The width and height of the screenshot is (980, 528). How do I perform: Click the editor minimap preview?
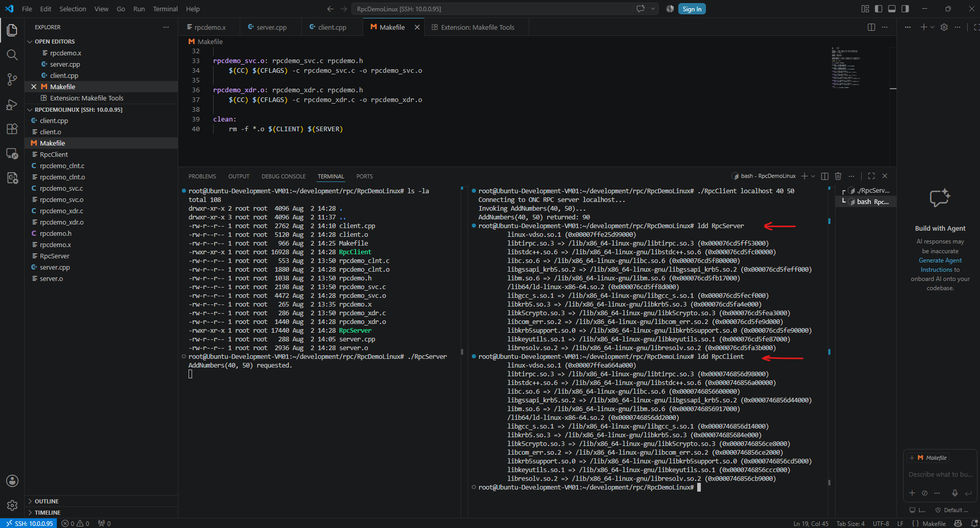click(845, 68)
